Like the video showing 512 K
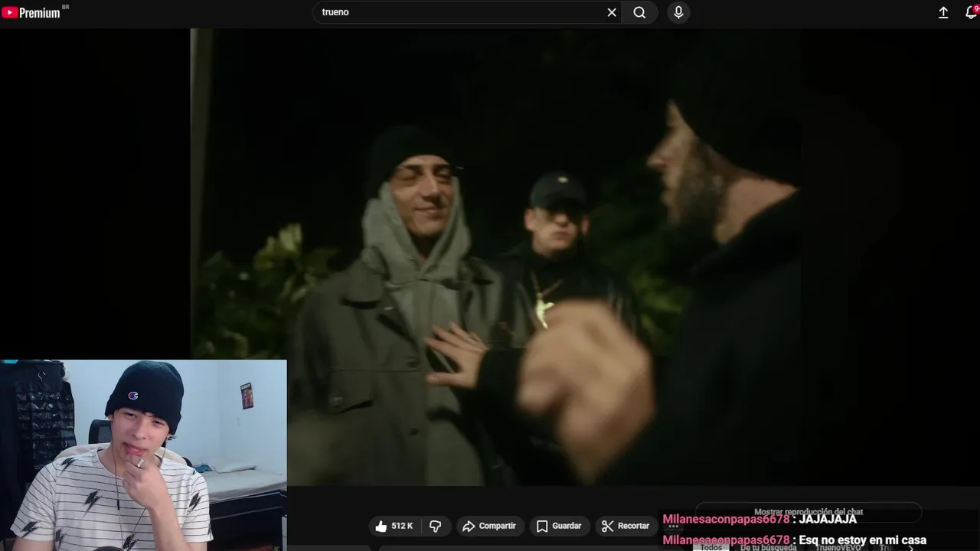 (x=394, y=526)
